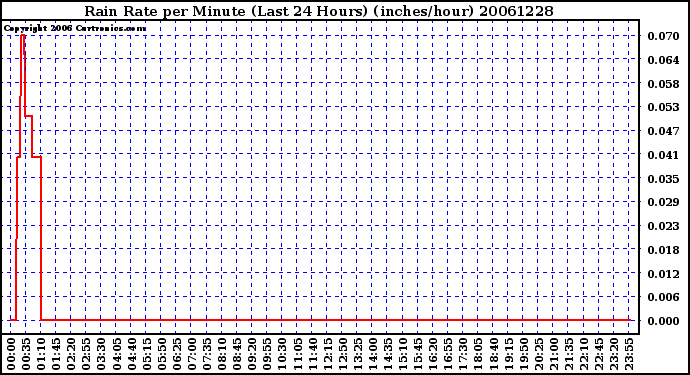This screenshot has width=690, height=375.
Task: Click the 22:10 time label
Action: coord(584,354)
